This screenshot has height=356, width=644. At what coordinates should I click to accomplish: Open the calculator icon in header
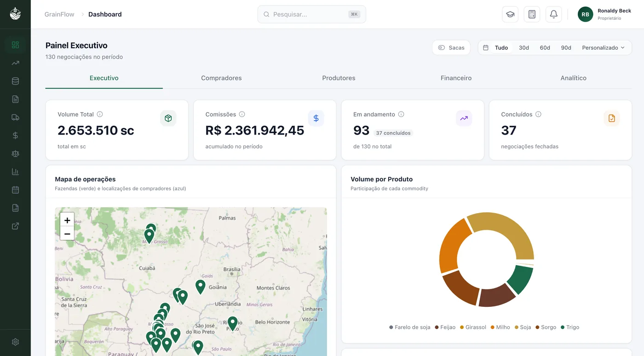tap(532, 14)
